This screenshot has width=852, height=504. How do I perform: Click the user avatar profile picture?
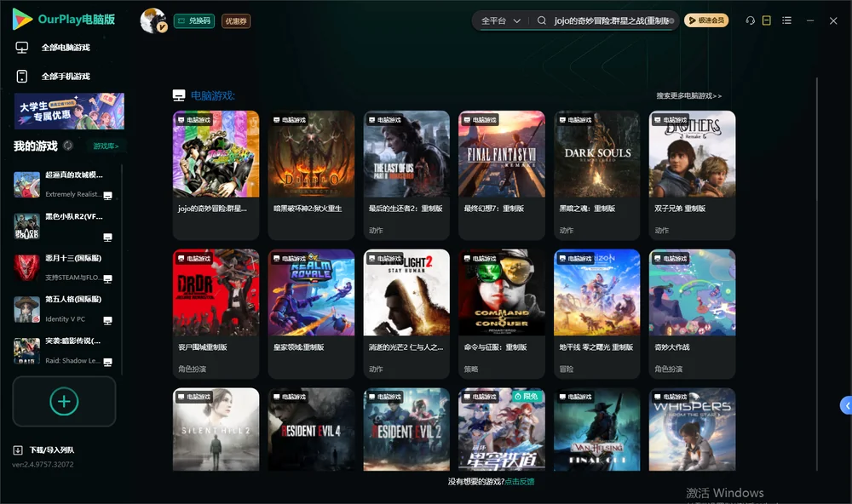click(153, 20)
